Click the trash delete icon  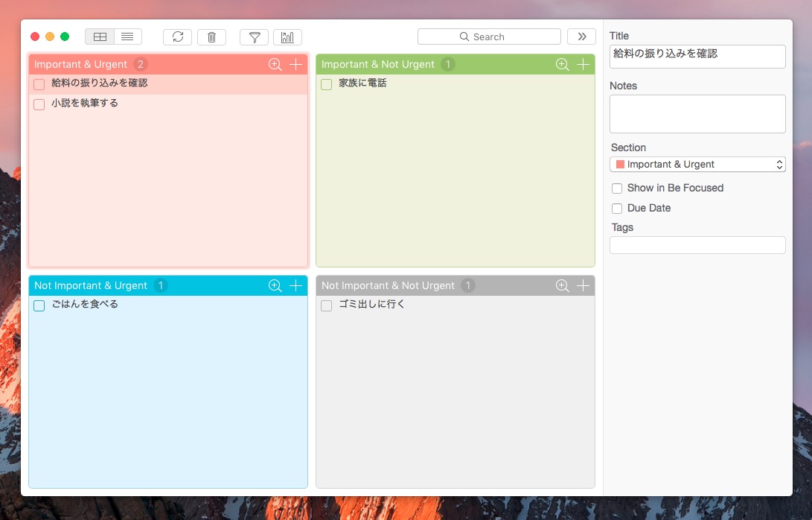click(x=212, y=37)
